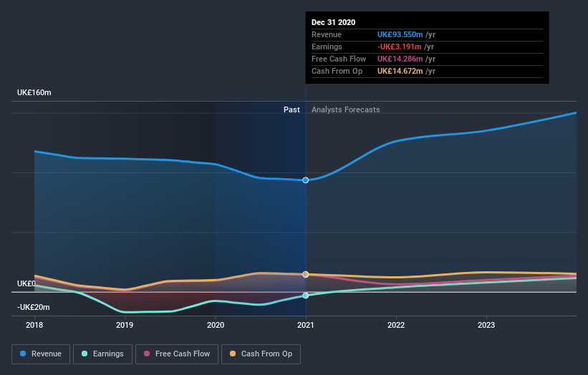This screenshot has width=588, height=375.
Task: Select the Revenue data point at 2021
Action: coord(306,180)
